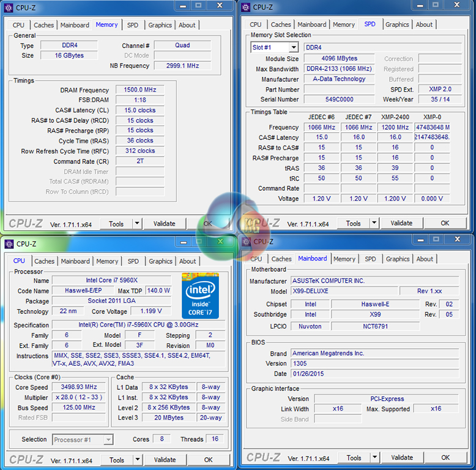The image size is (476, 470).
Task: Click the Tools button in the SPD window
Action: pyautogui.click(x=354, y=223)
